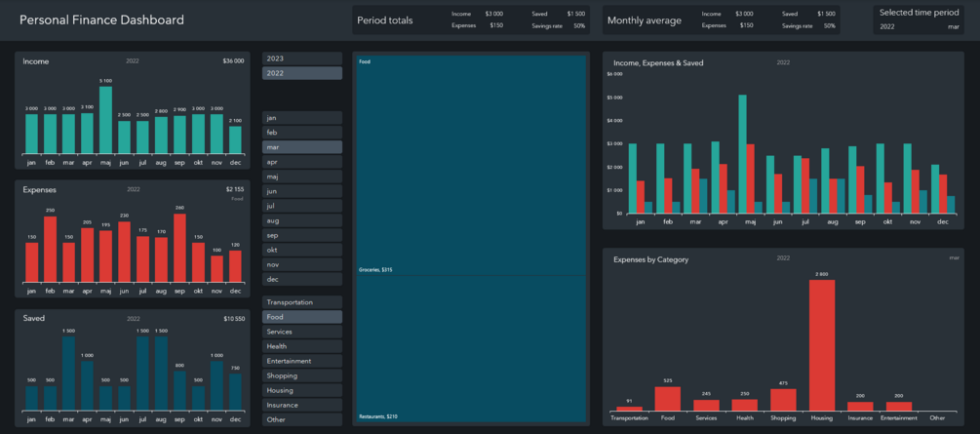Screen dimensions: 980x434
Task: Click the Health bar labeled 250
Action: (x=744, y=406)
